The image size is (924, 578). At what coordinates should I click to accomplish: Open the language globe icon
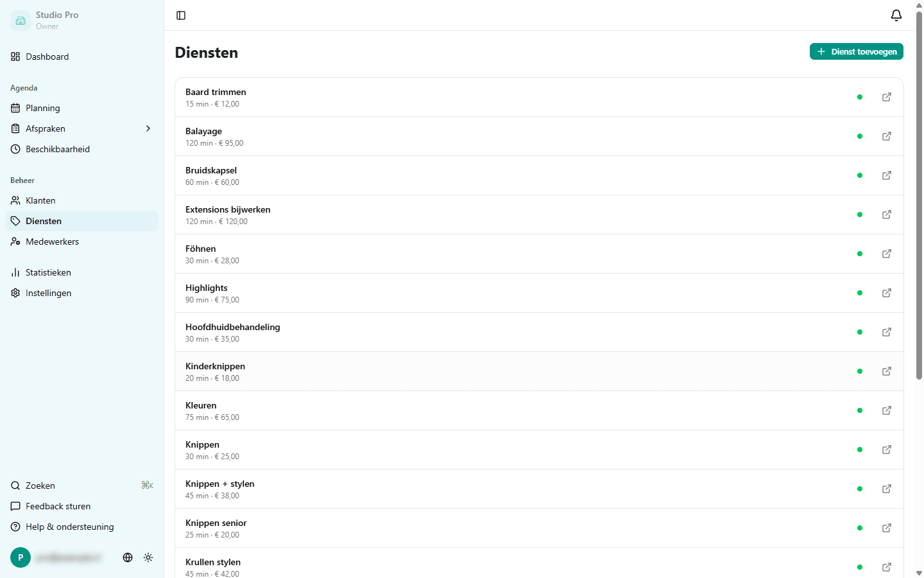(x=128, y=557)
